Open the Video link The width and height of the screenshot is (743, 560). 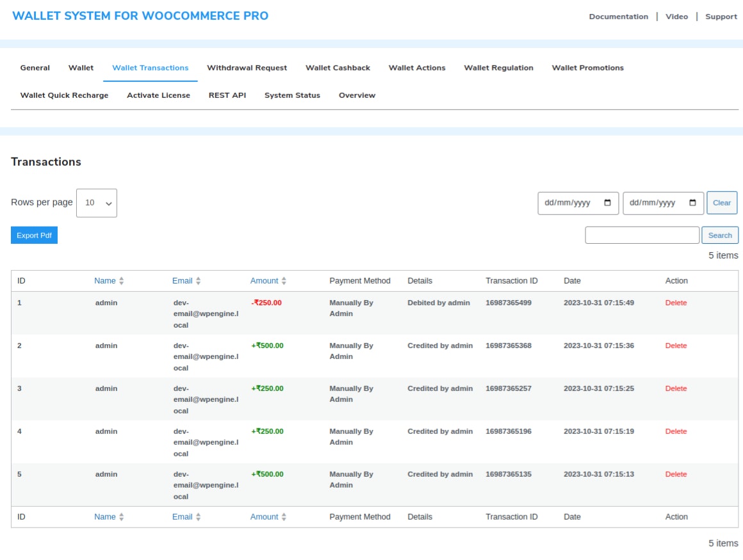tap(676, 17)
